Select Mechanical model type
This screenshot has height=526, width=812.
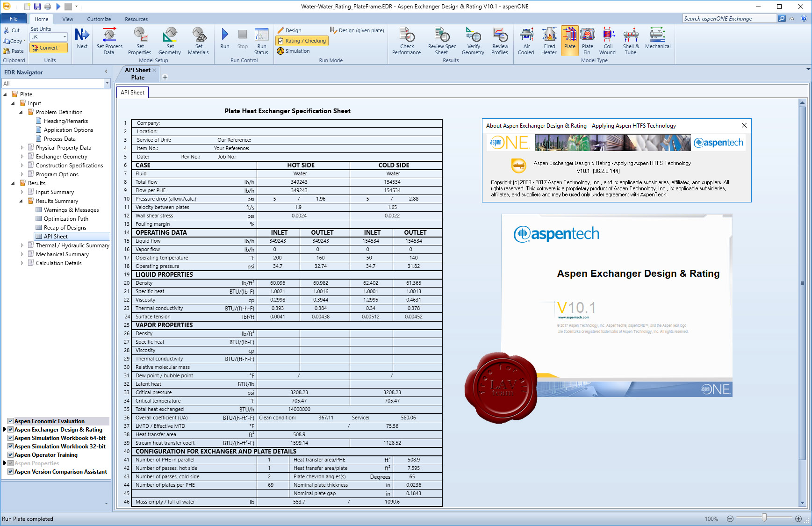[658, 38]
